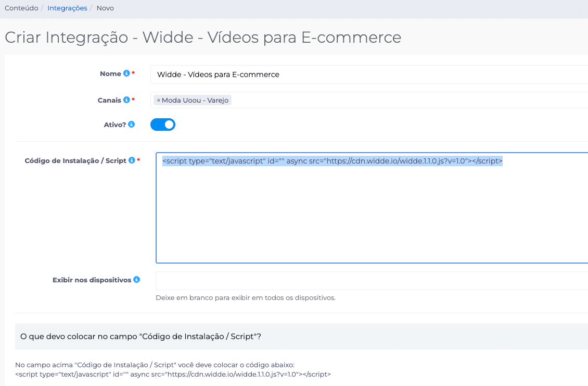Click the 'No campo acima' instruction text
This screenshot has height=386, width=588.
pyautogui.click(x=155, y=365)
